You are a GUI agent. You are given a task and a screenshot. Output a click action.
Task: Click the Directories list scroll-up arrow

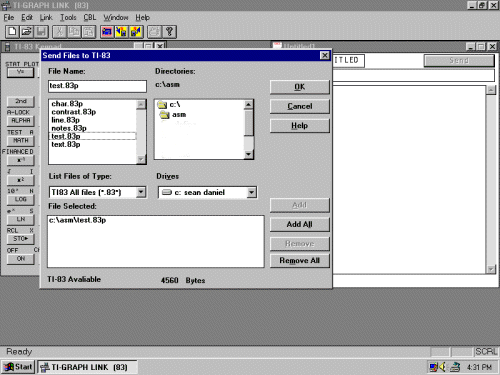(248, 105)
